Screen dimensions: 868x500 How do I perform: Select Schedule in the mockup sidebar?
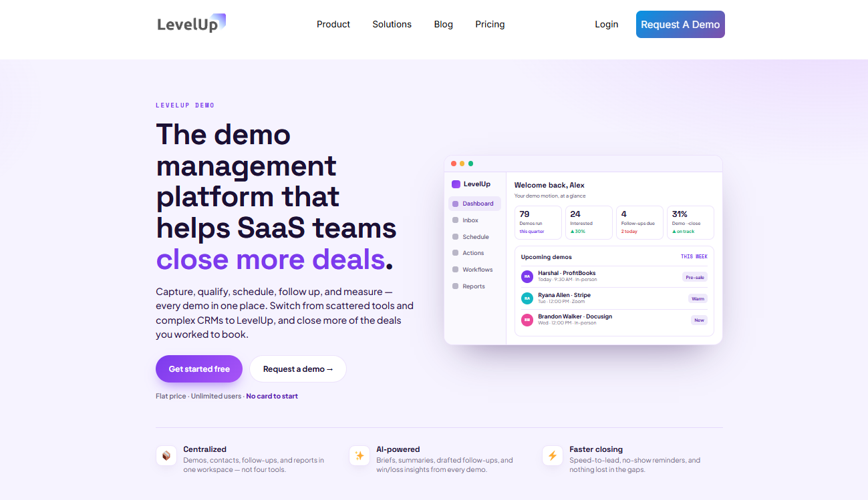(x=474, y=237)
